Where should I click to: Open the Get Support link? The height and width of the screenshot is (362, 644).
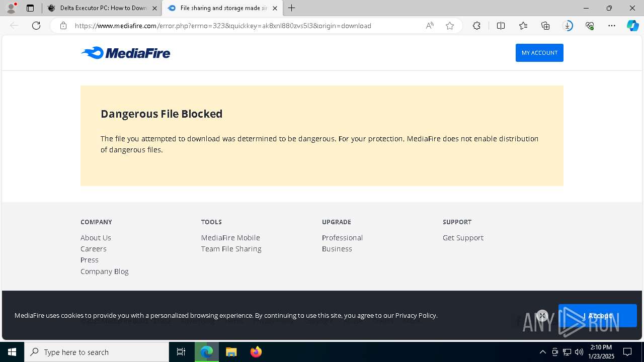click(463, 238)
